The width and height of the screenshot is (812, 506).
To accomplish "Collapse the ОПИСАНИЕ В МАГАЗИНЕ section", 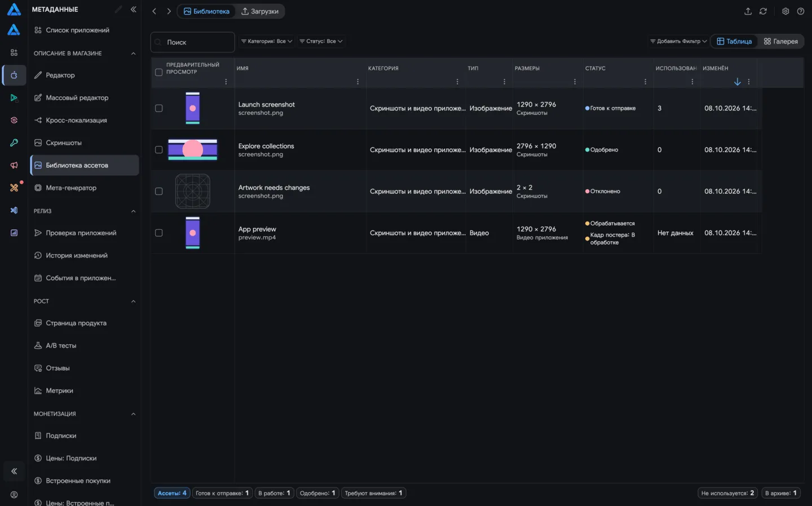I will click(133, 54).
